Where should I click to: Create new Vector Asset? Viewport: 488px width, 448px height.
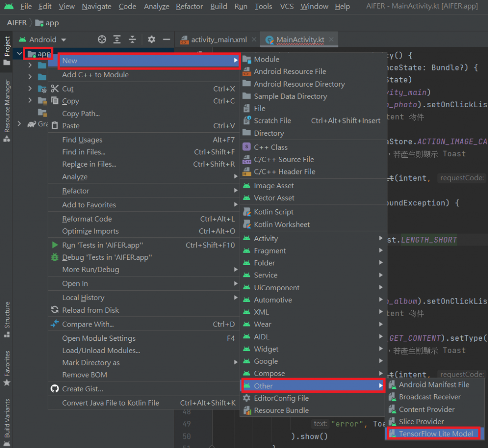point(313,198)
